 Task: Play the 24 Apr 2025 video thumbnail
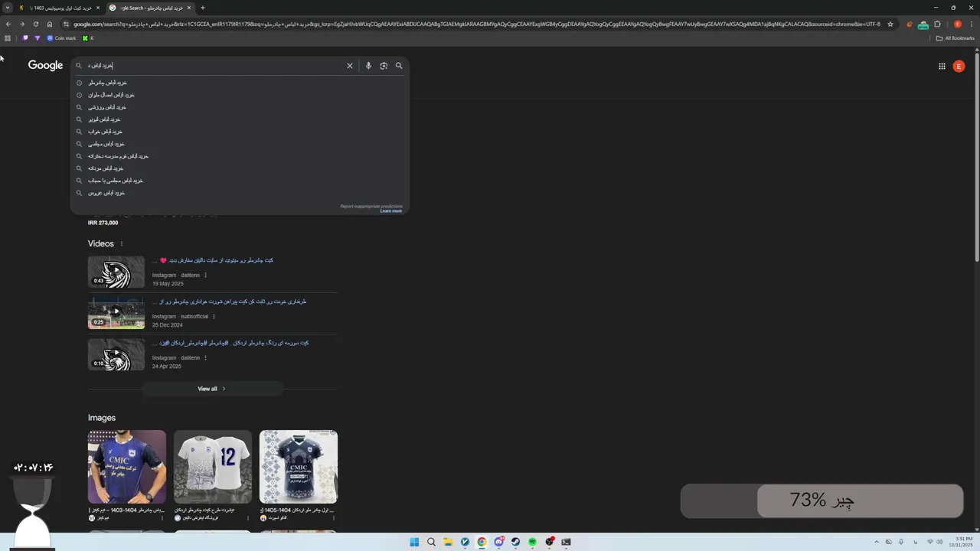tap(116, 354)
